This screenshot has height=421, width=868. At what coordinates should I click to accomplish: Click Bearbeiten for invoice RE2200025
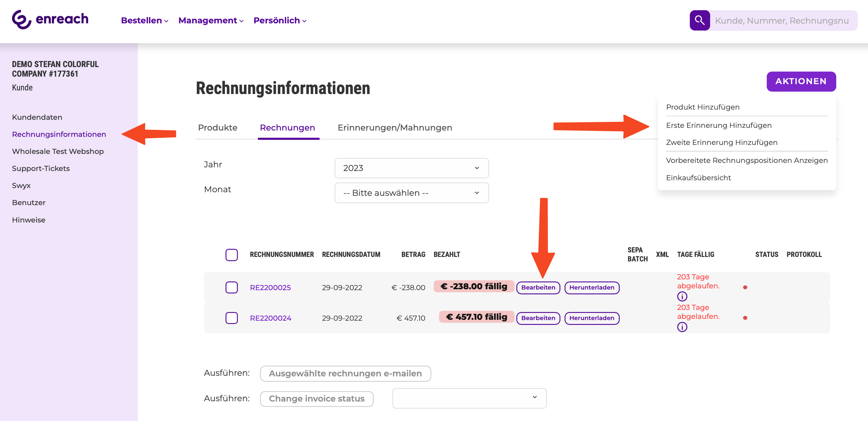[538, 288]
